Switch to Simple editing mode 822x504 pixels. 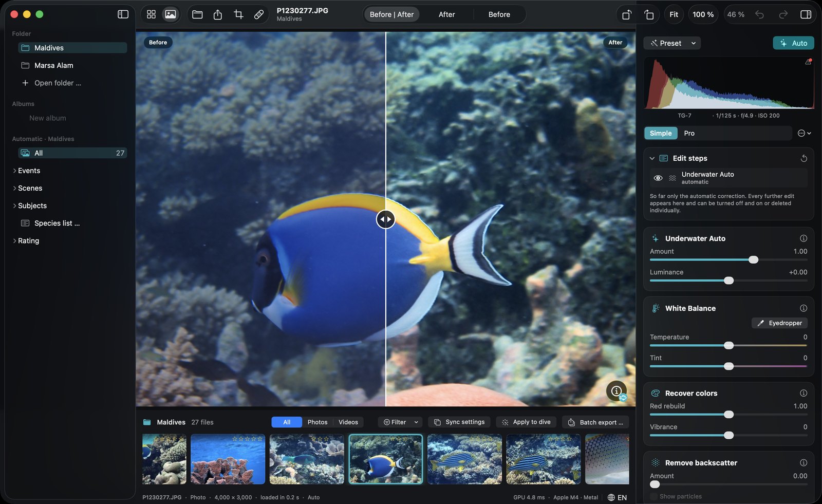tap(661, 133)
